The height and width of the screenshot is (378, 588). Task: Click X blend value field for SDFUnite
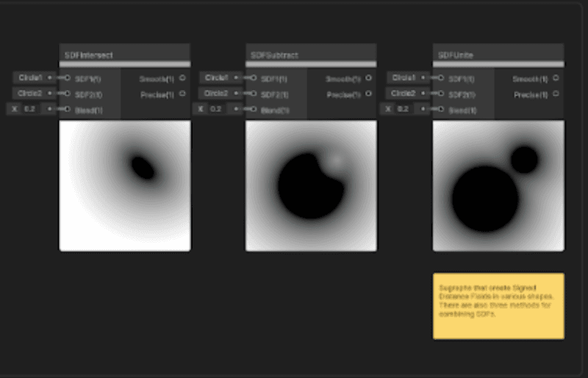point(404,109)
